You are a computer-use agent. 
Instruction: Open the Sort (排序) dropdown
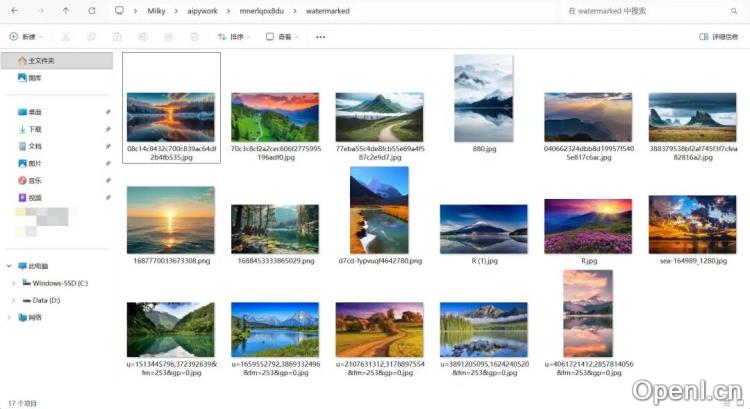click(234, 37)
